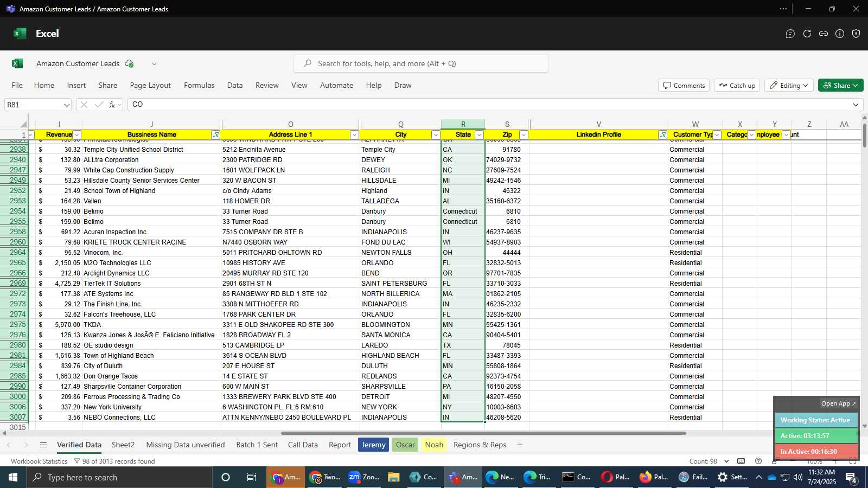This screenshot has width=868, height=488.
Task: Go to the next sheet tabs arrow
Action: [x=25, y=445]
